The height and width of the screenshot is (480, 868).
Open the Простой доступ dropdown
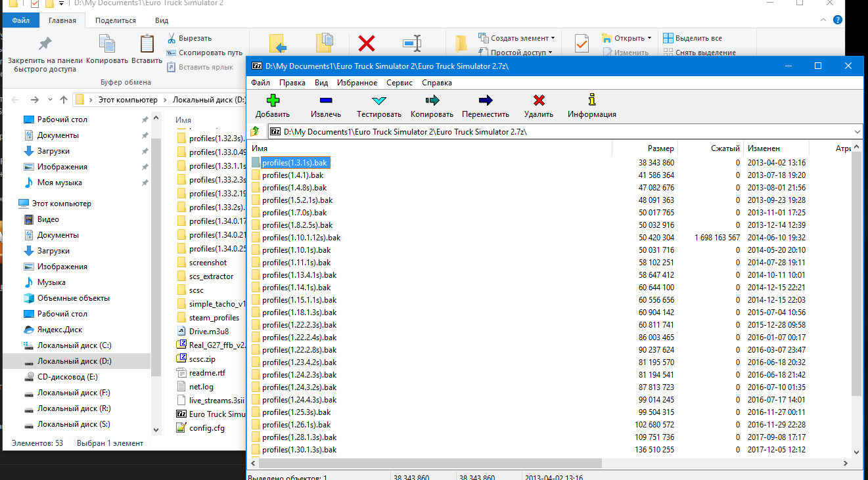(516, 53)
